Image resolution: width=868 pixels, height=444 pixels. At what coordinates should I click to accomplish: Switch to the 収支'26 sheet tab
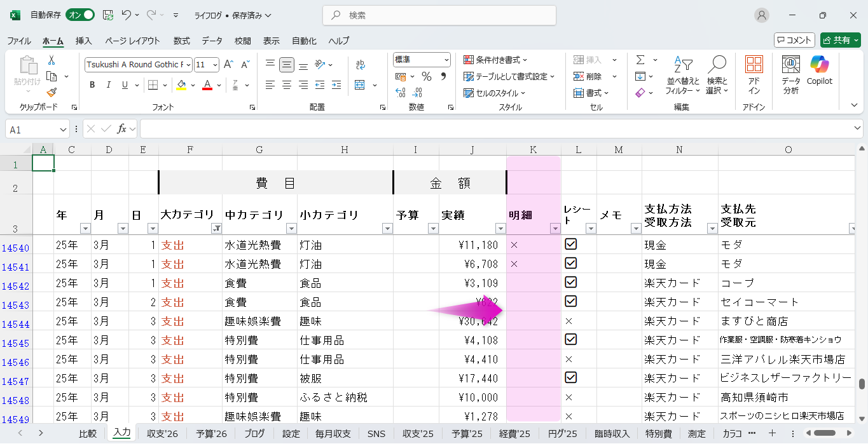coord(162,434)
